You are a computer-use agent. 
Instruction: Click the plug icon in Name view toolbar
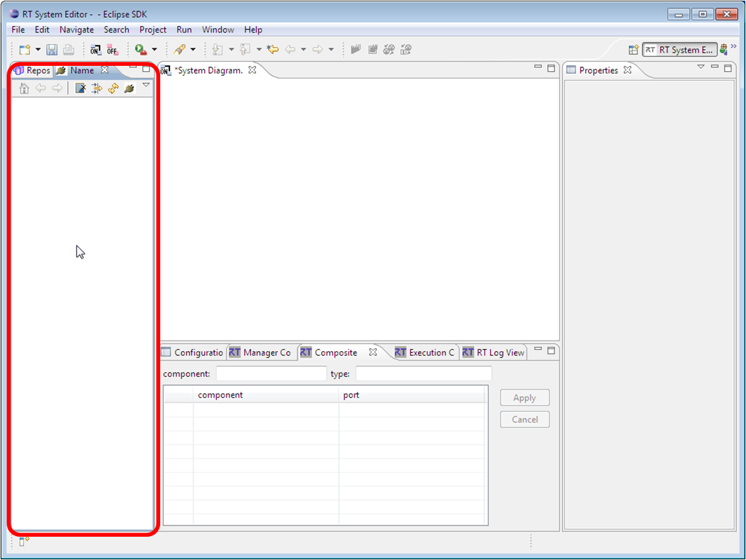pyautogui.click(x=129, y=88)
